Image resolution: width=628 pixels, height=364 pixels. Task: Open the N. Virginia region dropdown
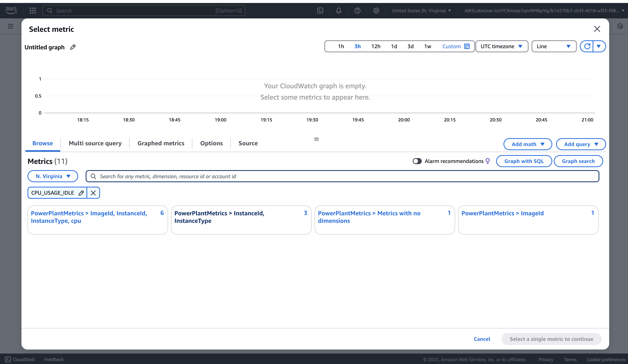point(53,176)
